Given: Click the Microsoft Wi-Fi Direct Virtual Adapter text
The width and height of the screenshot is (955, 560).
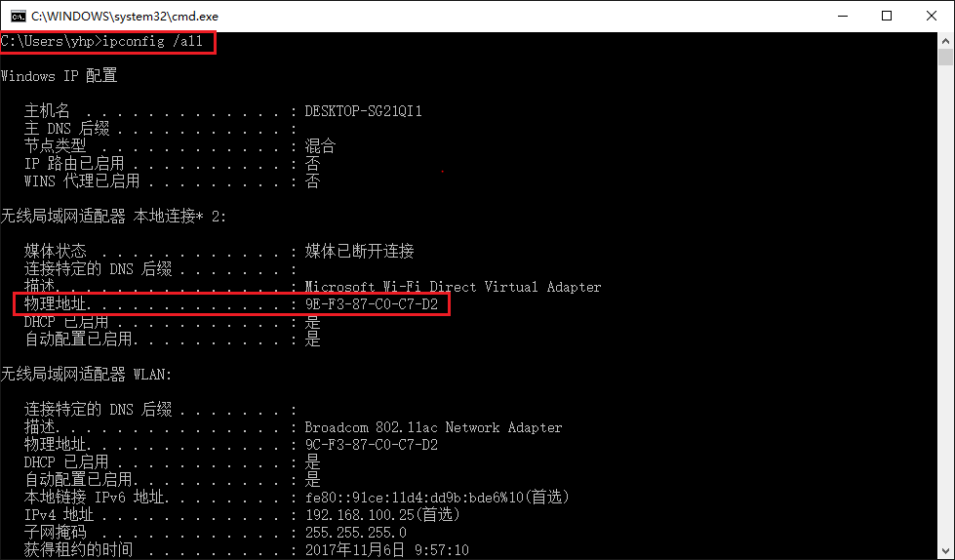Looking at the screenshot, I should 454,287.
